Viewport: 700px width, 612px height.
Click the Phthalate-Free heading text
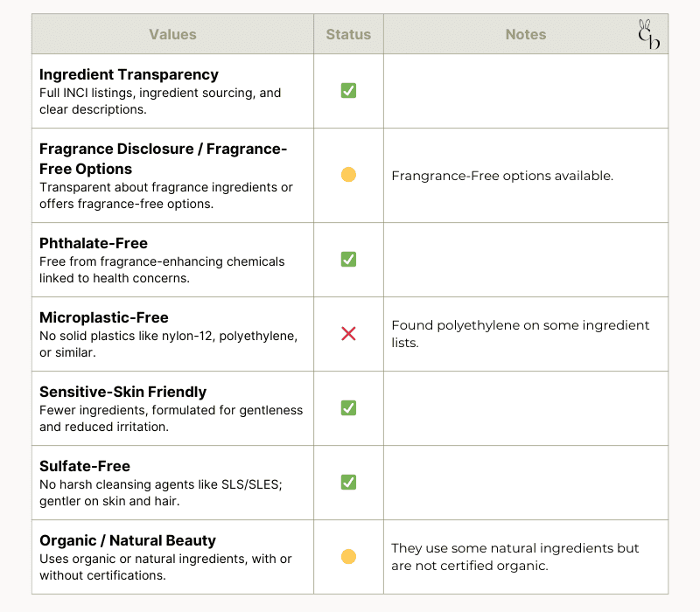point(94,243)
